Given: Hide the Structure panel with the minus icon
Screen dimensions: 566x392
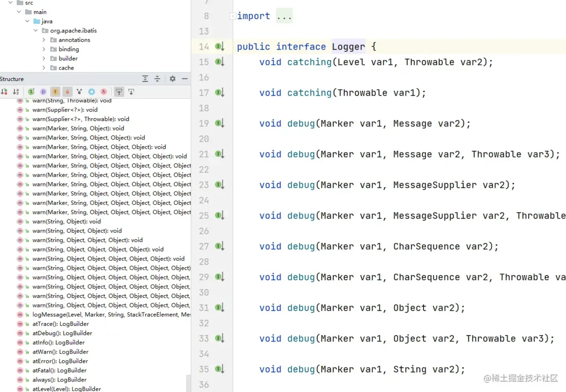Looking at the screenshot, I should point(185,79).
